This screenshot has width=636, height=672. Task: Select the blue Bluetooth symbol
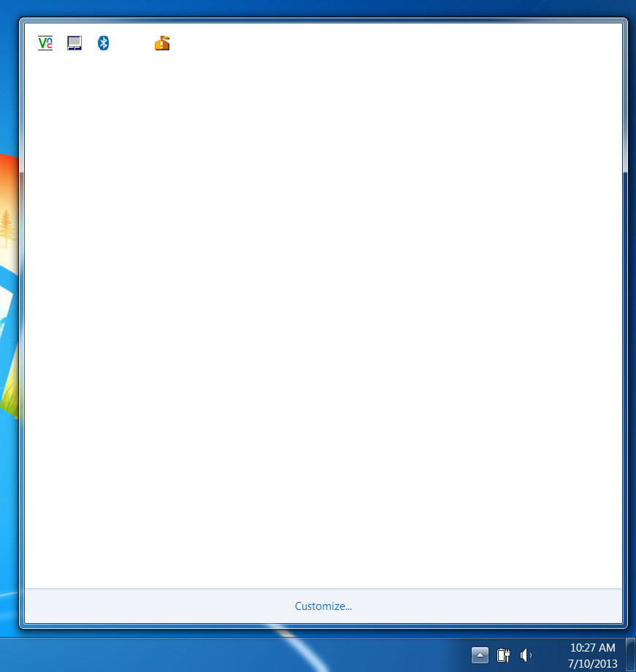[104, 43]
